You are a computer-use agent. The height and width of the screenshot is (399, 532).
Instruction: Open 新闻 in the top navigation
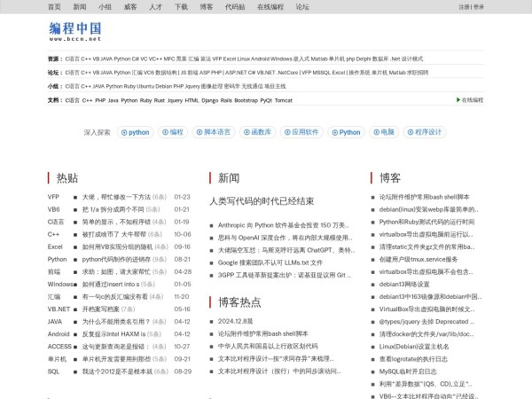[x=80, y=7]
